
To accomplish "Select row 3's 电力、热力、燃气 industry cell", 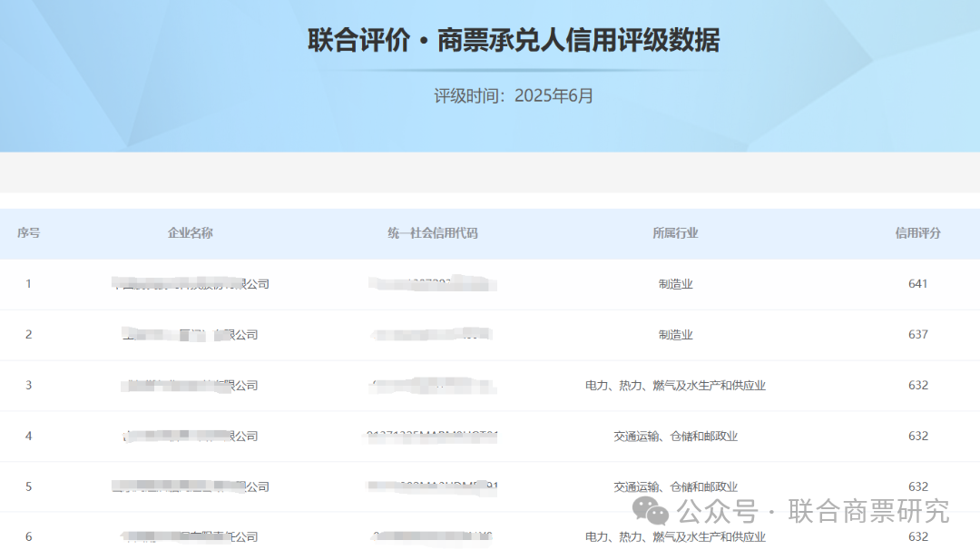I will [x=675, y=386].
